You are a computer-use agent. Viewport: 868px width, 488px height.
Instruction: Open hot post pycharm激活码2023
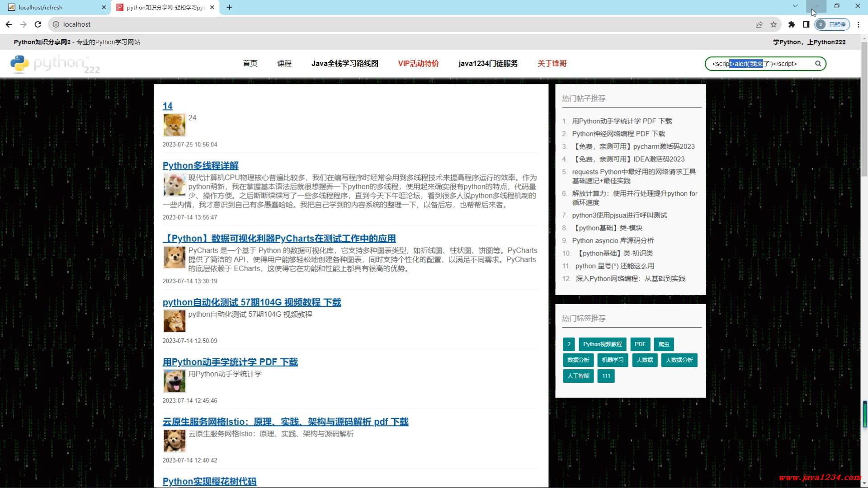click(x=633, y=146)
